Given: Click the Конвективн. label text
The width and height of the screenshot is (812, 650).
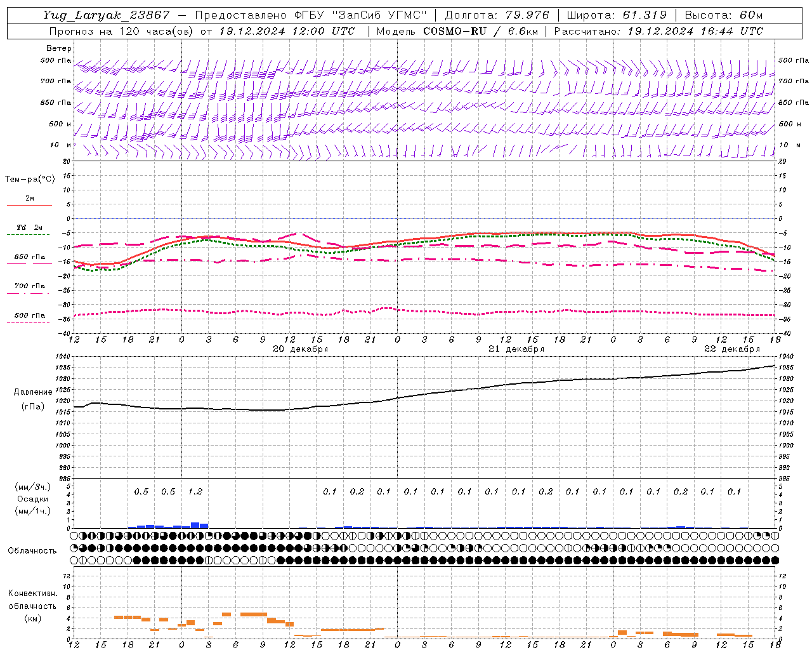Looking at the screenshot, I should [x=33, y=594].
